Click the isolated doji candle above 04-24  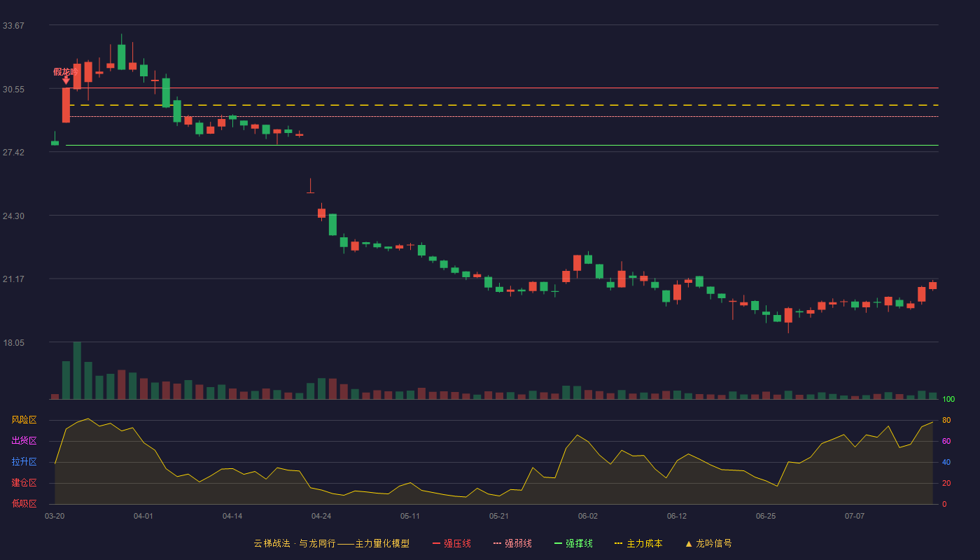point(310,185)
